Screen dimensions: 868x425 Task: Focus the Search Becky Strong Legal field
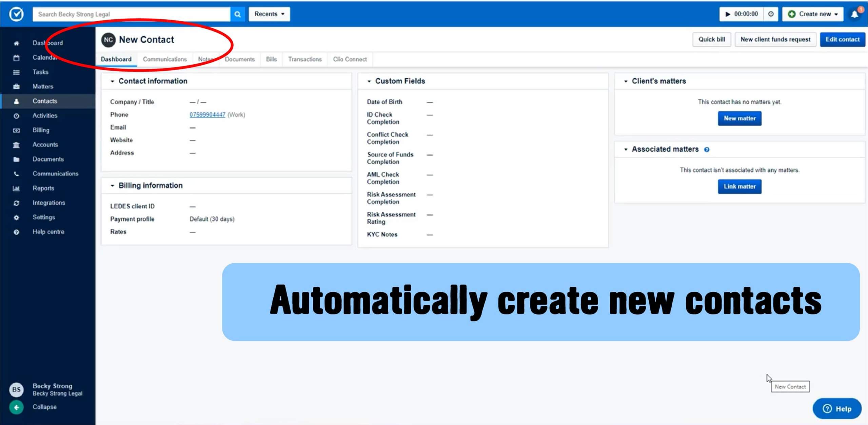coord(132,14)
